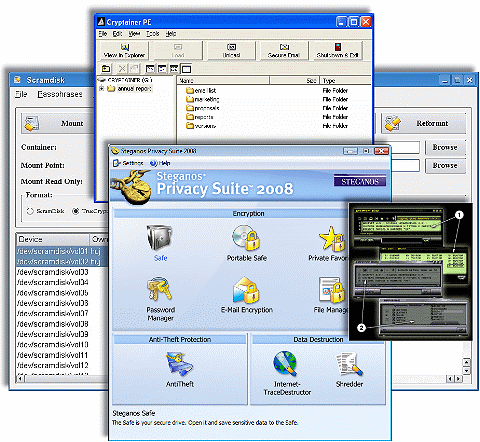Click Secure Email in Cryptainer toolbar
Image resolution: width=480 pixels, height=442 pixels.
[x=284, y=50]
